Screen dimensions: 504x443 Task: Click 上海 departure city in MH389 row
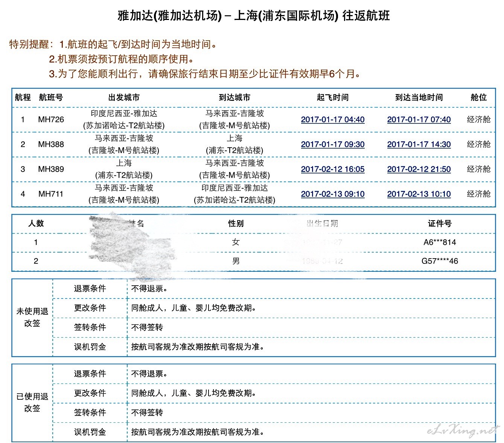[124, 163]
